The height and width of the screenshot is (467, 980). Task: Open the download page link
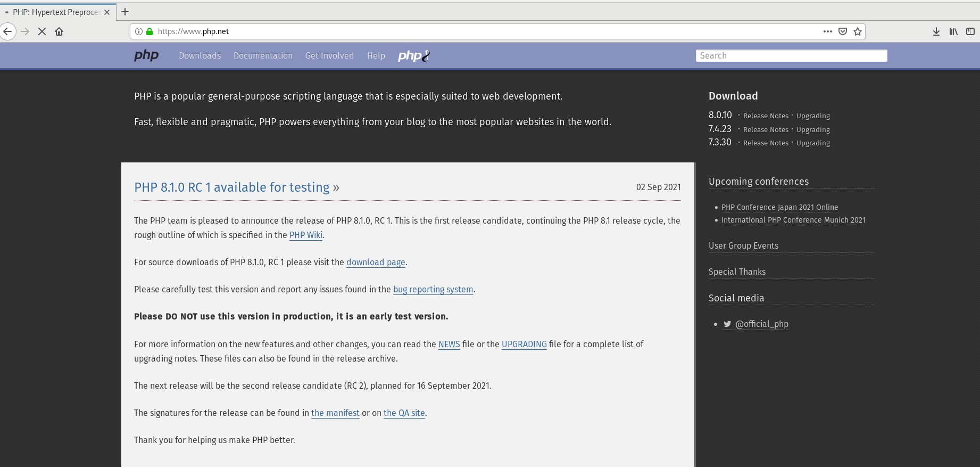[376, 262]
